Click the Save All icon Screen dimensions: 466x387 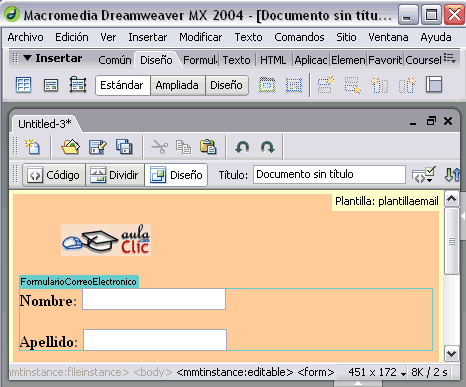point(124,147)
